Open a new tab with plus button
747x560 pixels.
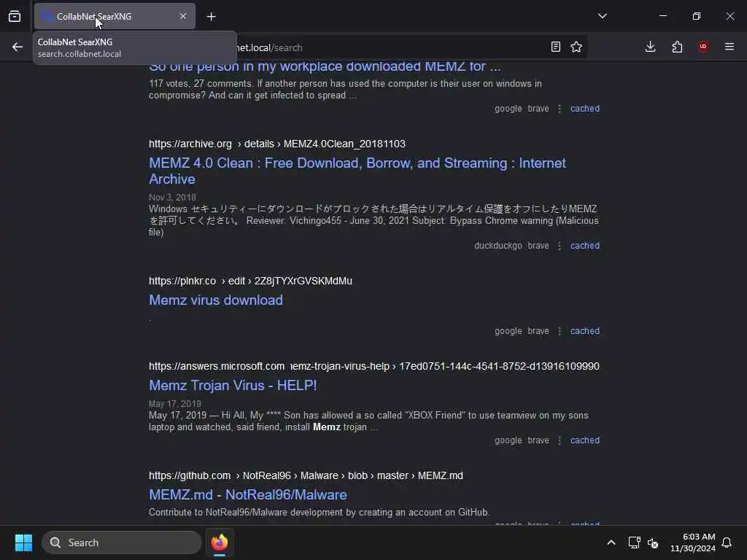pyautogui.click(x=211, y=17)
